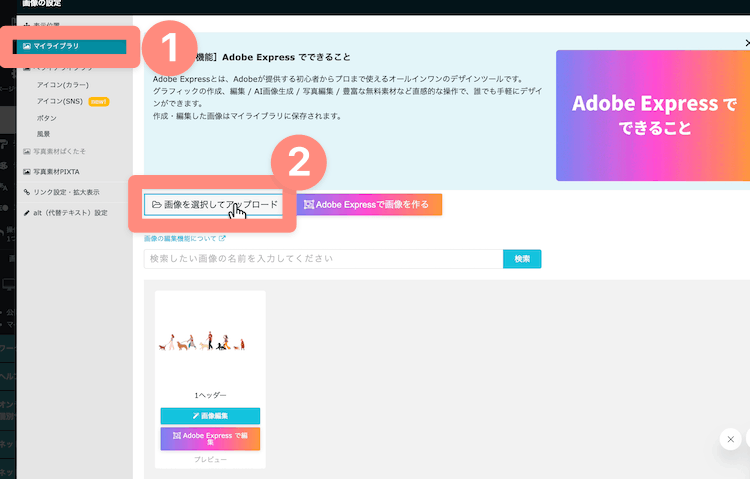Open the ボタン image category
Viewport: 750px width, 479px height.
(46, 118)
